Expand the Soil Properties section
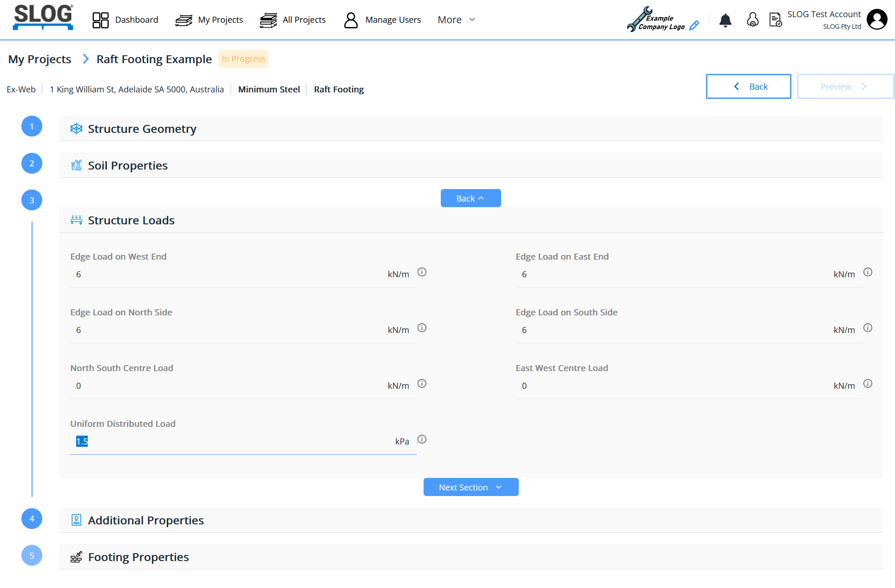The image size is (895, 588). [x=128, y=166]
